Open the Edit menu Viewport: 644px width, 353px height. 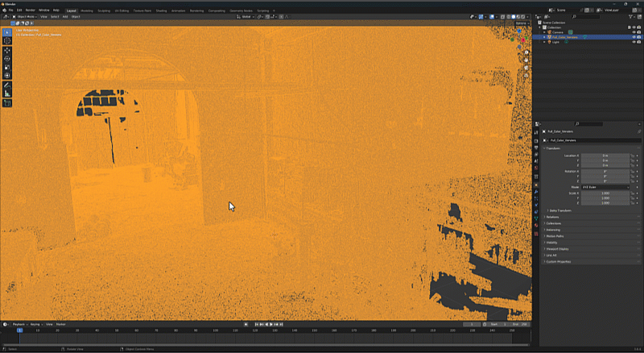[19, 10]
